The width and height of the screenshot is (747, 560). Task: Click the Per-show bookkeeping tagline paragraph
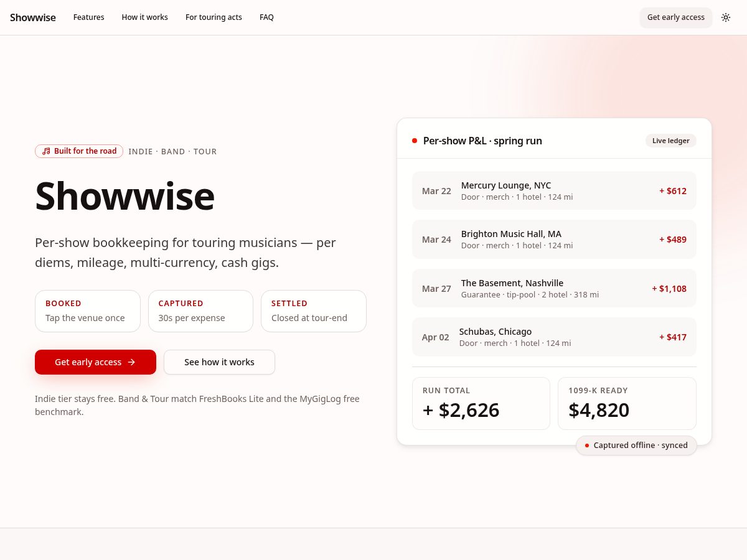[x=186, y=253]
